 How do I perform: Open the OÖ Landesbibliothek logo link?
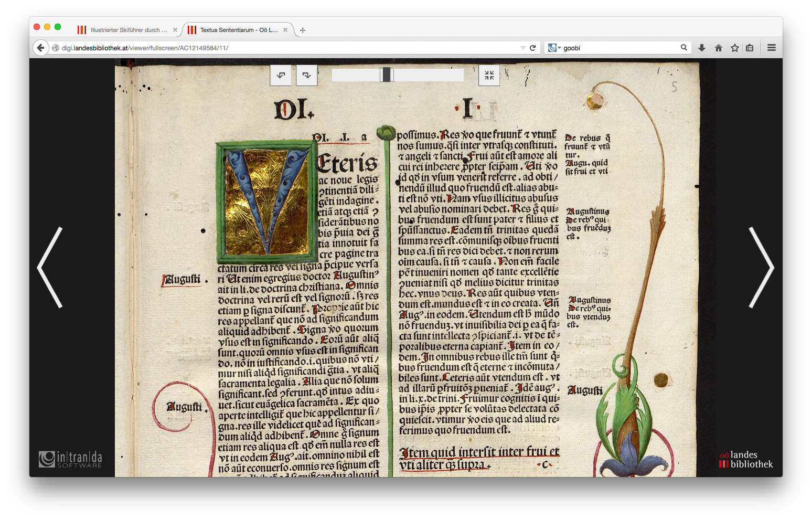746,459
